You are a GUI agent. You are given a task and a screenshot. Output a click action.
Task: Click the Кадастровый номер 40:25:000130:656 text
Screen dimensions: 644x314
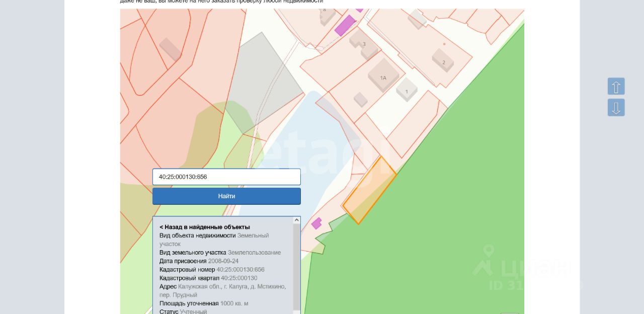(x=212, y=270)
